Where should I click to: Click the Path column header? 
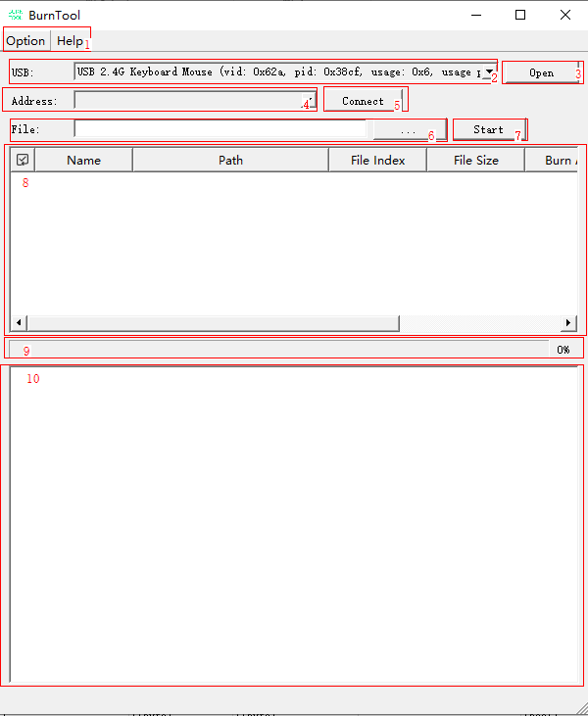click(230, 161)
